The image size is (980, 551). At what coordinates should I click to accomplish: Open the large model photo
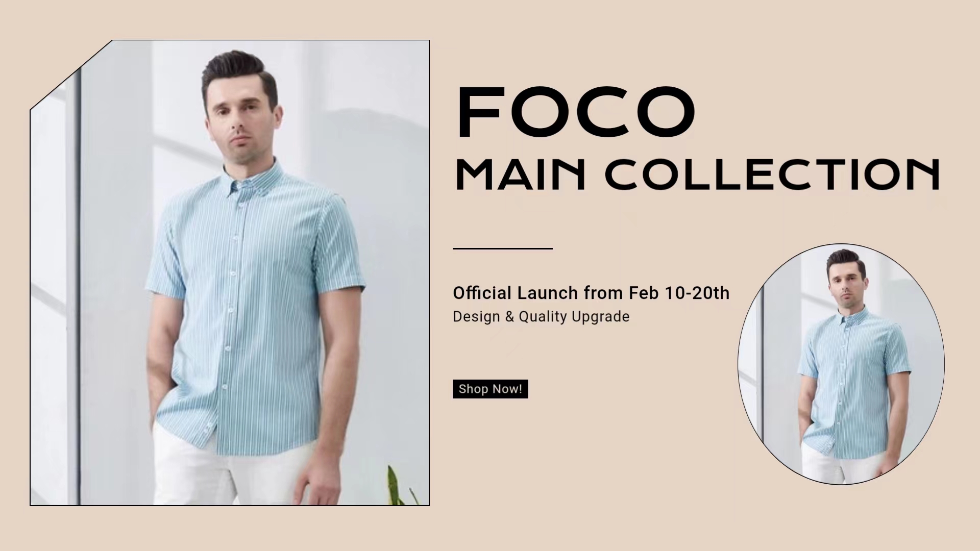coord(230,273)
